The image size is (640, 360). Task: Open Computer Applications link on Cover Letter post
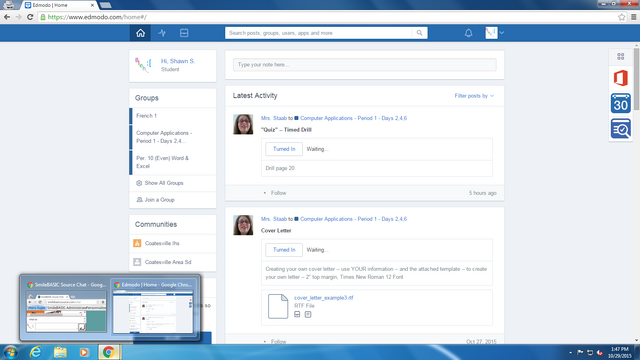click(x=353, y=219)
